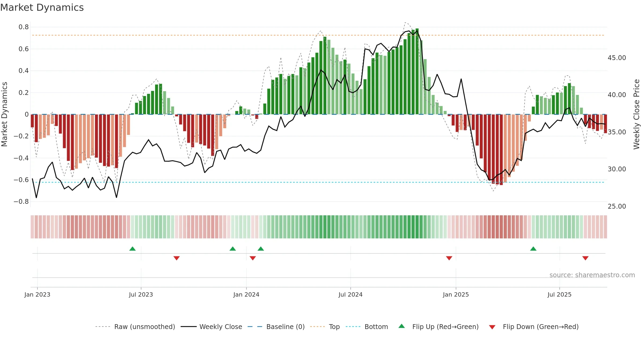Toggle the Bottom legend entry

(367, 327)
